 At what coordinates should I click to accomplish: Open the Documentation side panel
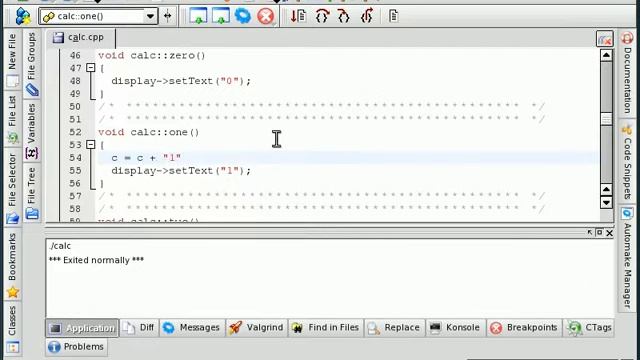(627, 73)
